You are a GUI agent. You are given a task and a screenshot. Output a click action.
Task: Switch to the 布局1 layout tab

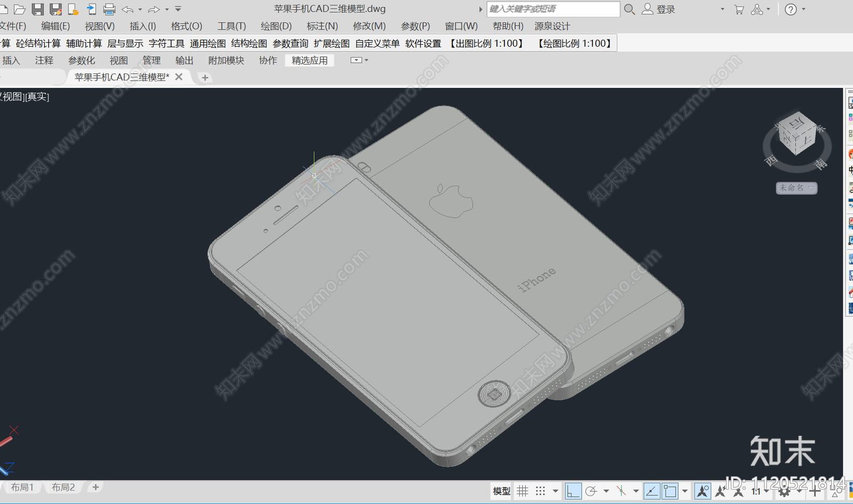22,487
